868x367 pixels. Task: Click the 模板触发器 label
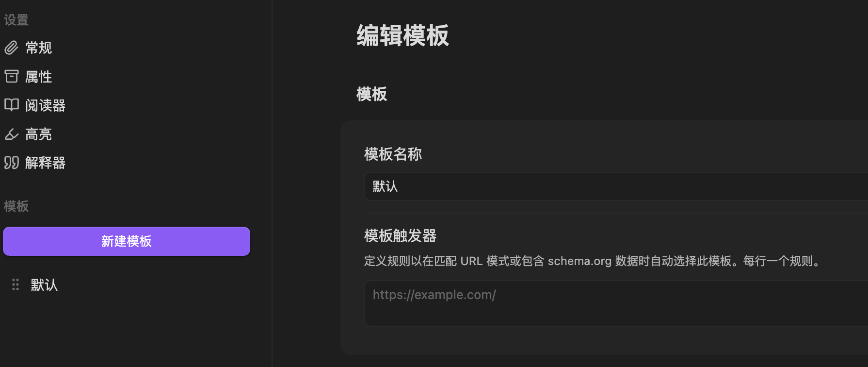coord(400,236)
